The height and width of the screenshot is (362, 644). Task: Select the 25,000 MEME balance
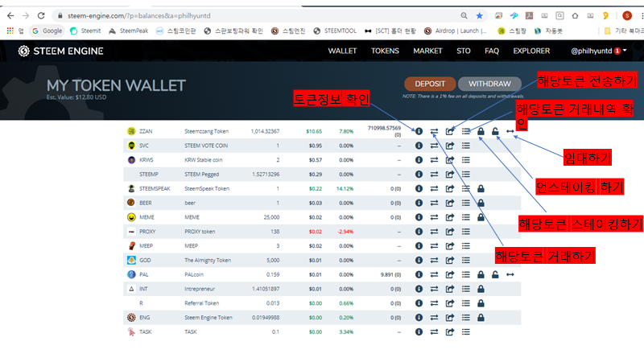271,217
